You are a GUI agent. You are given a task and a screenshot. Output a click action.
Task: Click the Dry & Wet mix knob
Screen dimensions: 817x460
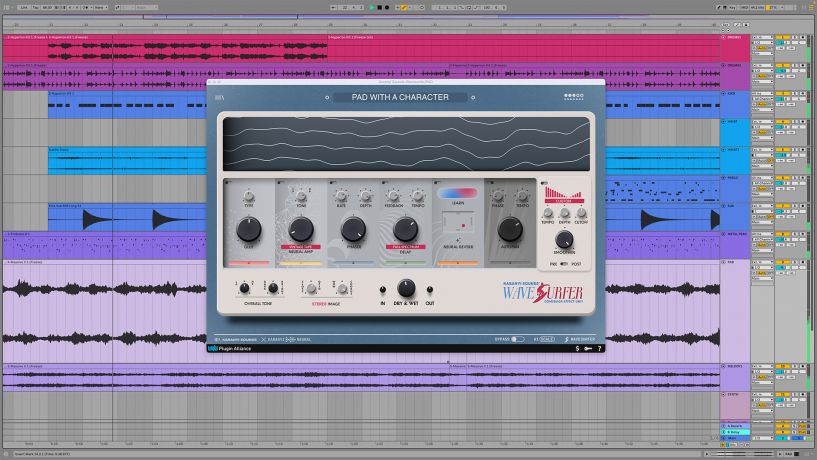[405, 288]
